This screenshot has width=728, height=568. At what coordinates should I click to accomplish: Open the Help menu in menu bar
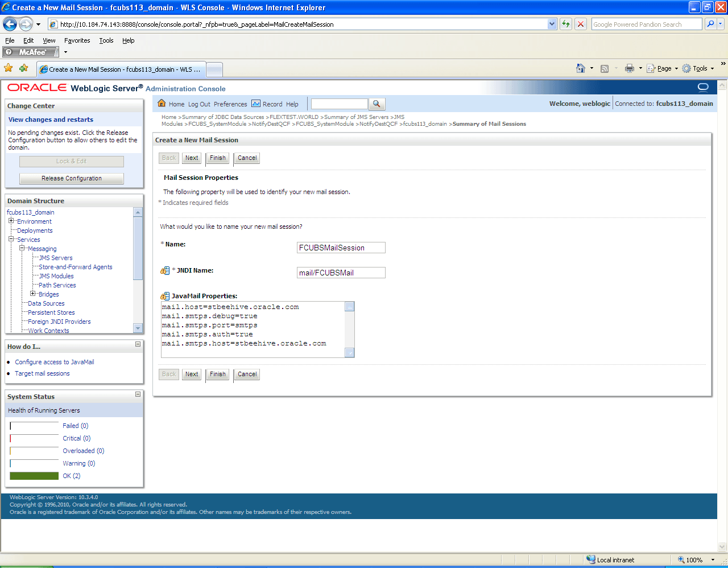pyautogui.click(x=129, y=40)
